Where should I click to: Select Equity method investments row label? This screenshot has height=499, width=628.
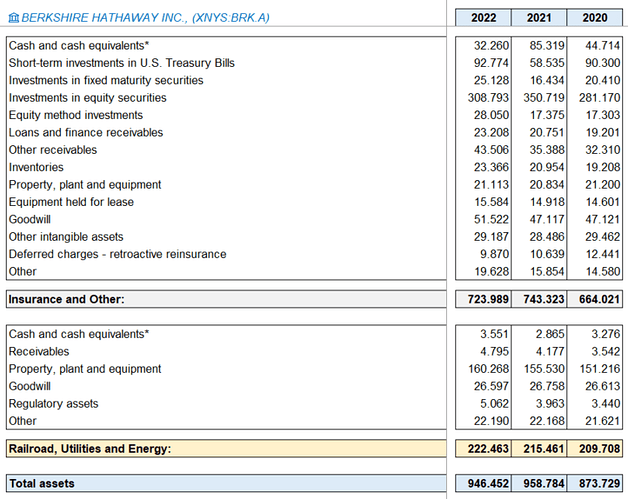coord(76,115)
